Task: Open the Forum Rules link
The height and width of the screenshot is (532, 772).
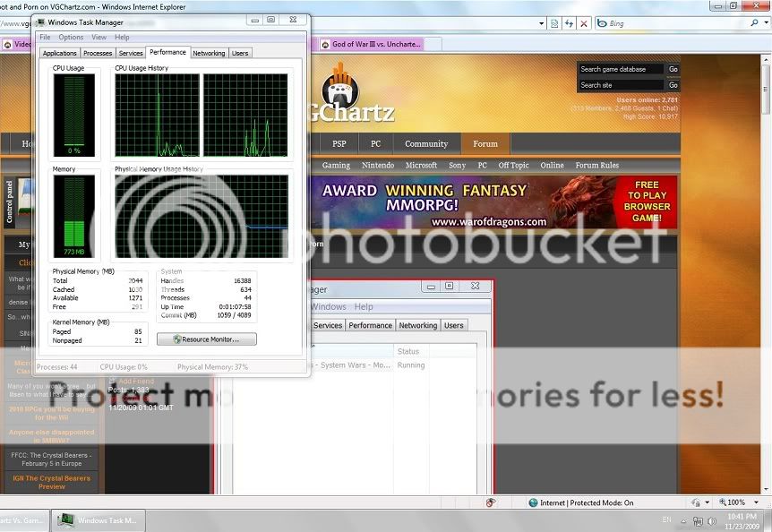Action: pos(596,165)
